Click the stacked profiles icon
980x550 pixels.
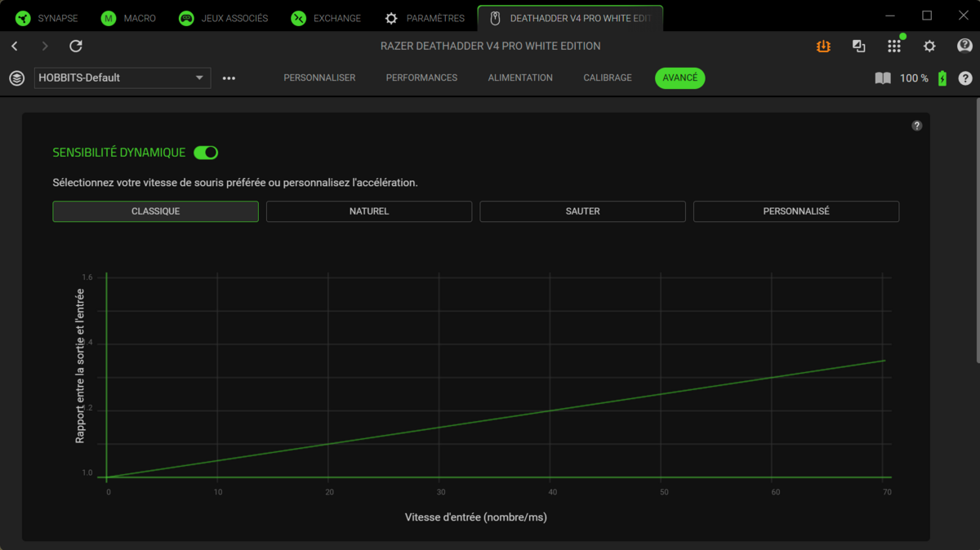(x=16, y=78)
